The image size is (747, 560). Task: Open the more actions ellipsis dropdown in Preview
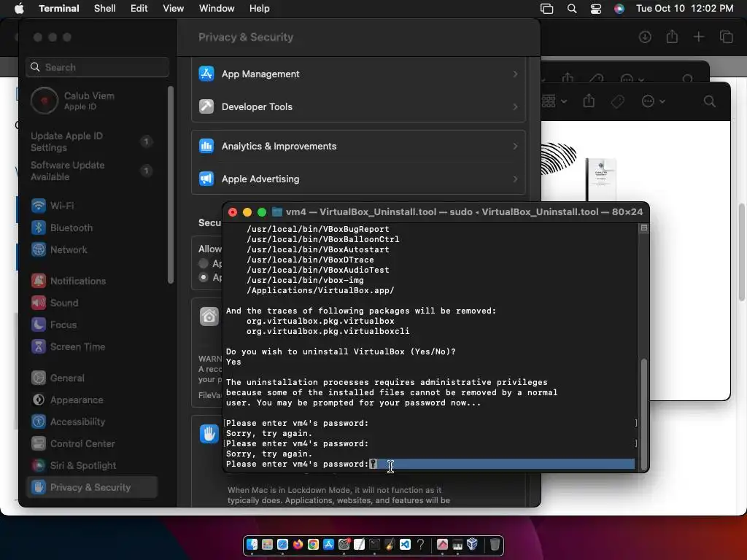click(653, 101)
